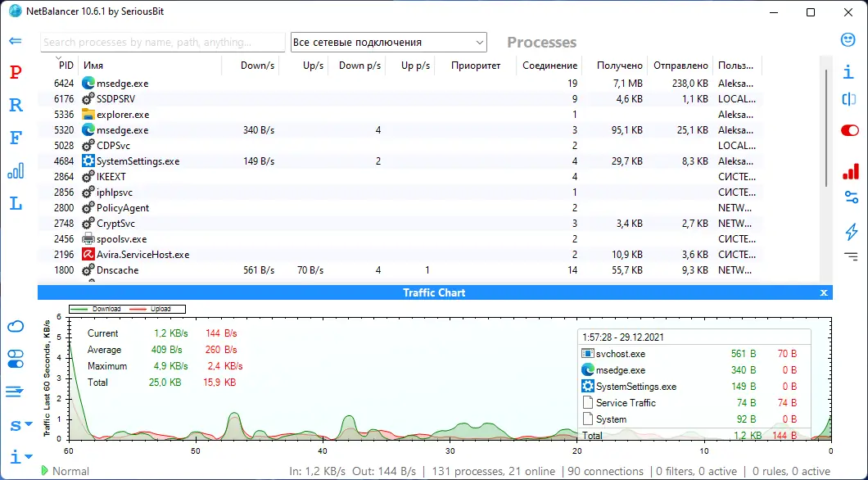Image resolution: width=868 pixels, height=480 pixels.
Task: Close the Traffic Chart panel
Action: (824, 293)
